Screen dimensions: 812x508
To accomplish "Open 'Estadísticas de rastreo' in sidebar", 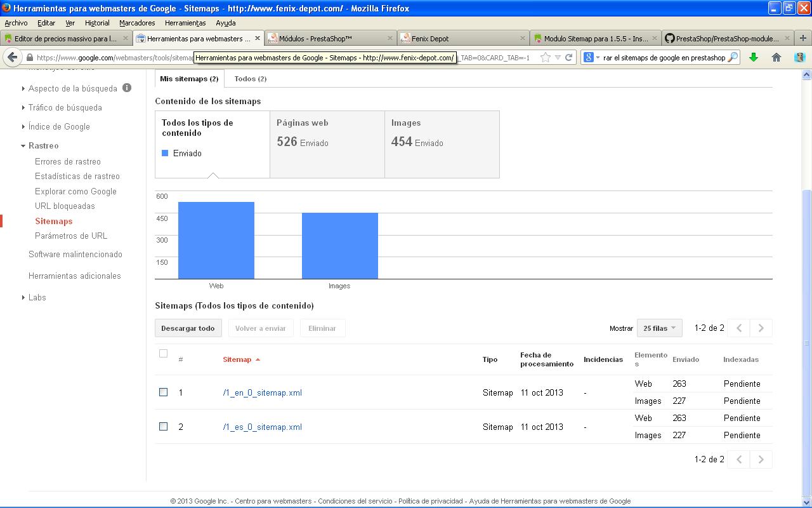I will click(x=77, y=177).
